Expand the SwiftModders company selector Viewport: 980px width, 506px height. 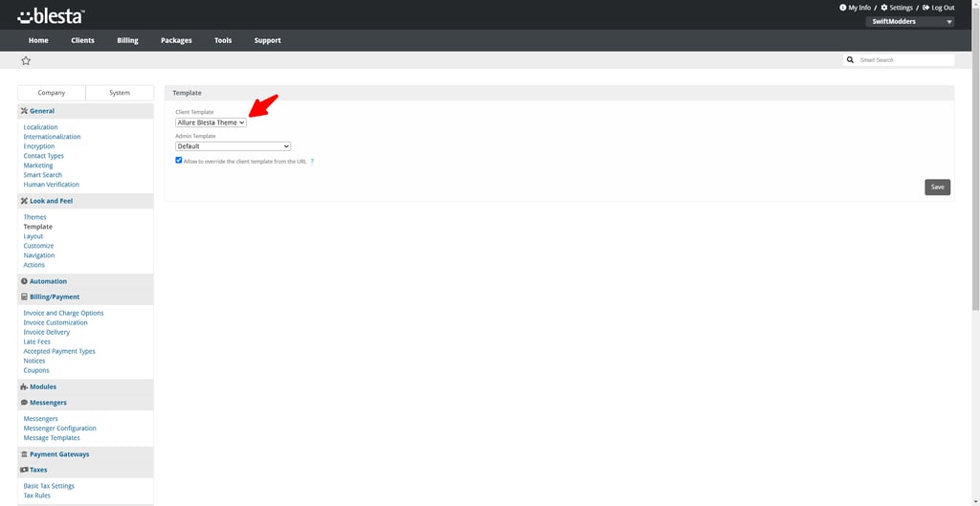910,21
